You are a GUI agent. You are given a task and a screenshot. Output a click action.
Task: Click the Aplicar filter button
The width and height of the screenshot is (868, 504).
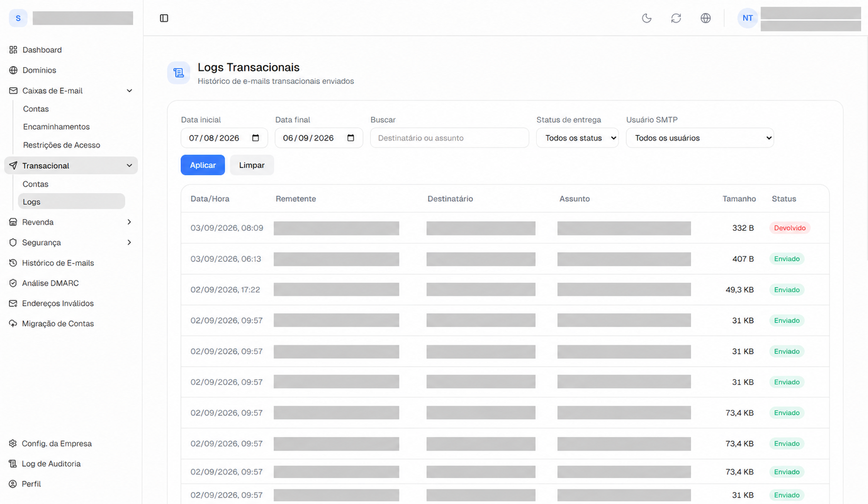click(203, 165)
